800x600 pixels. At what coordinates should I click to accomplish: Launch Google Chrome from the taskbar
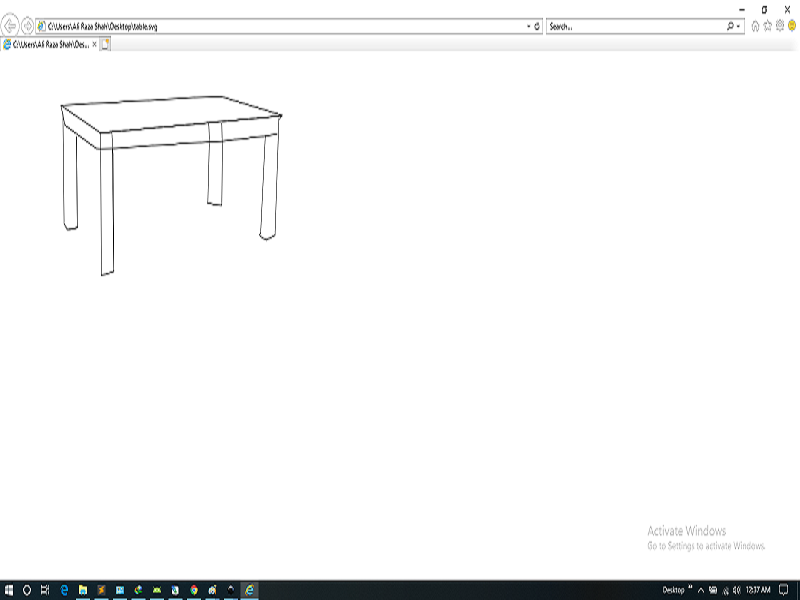tap(194, 590)
